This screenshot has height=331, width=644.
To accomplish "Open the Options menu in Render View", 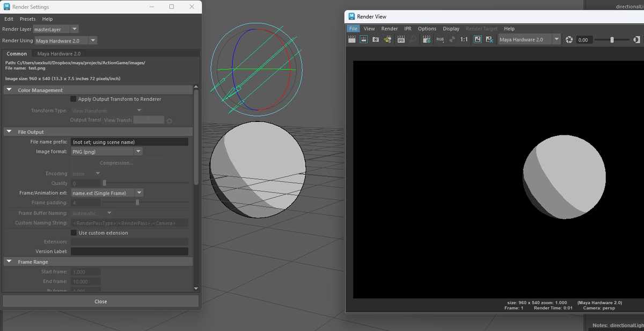I will (x=427, y=28).
